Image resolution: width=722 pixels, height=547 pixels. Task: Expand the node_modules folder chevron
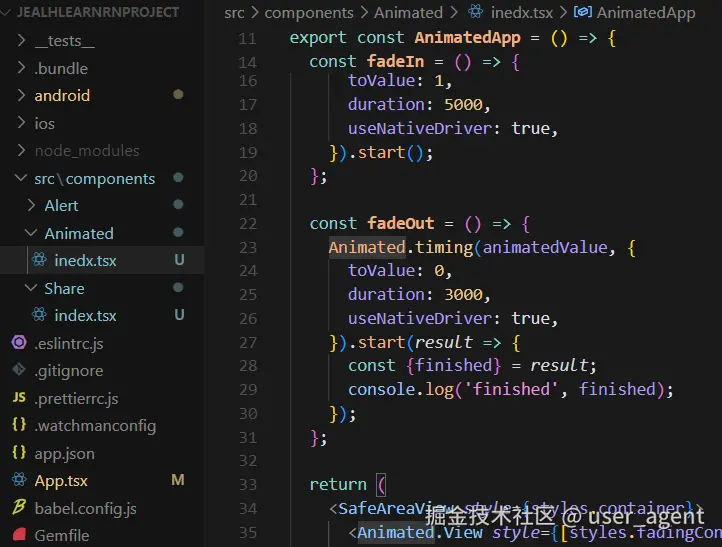click(x=21, y=151)
